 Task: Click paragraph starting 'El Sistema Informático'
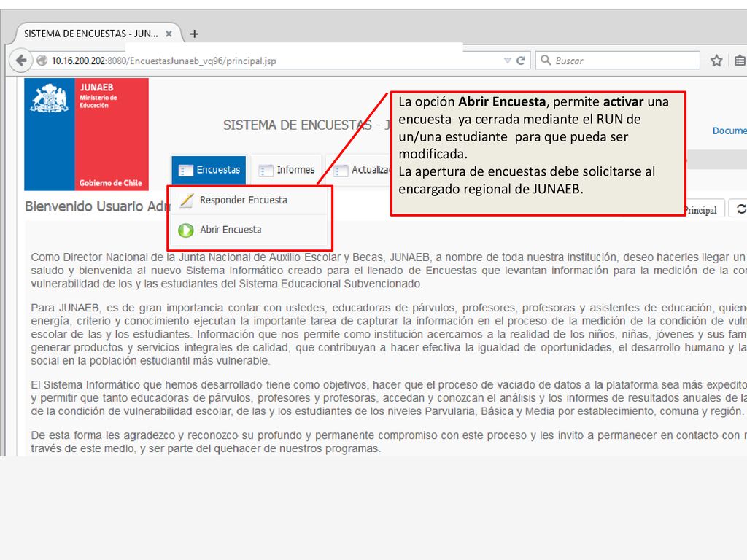pyautogui.click(x=388, y=398)
